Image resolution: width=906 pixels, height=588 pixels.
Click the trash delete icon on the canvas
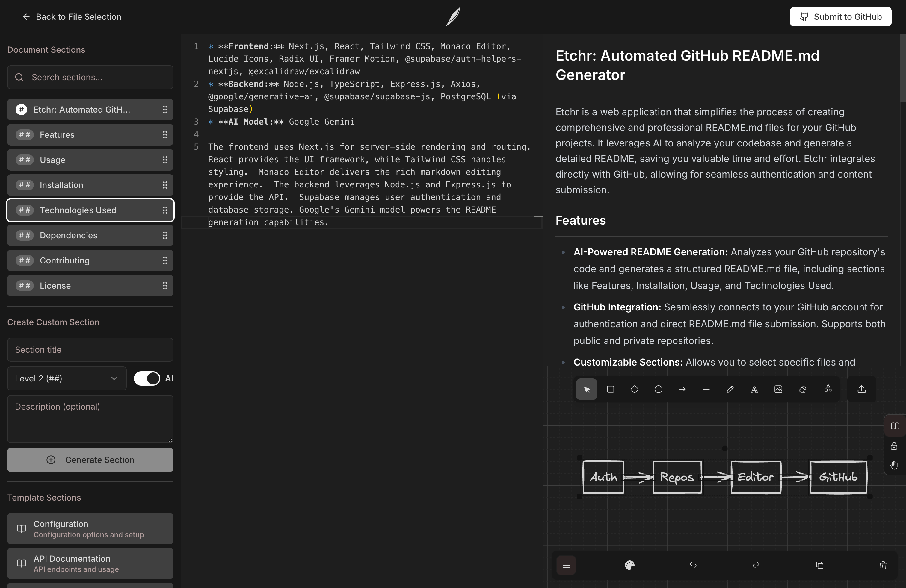[x=883, y=565]
